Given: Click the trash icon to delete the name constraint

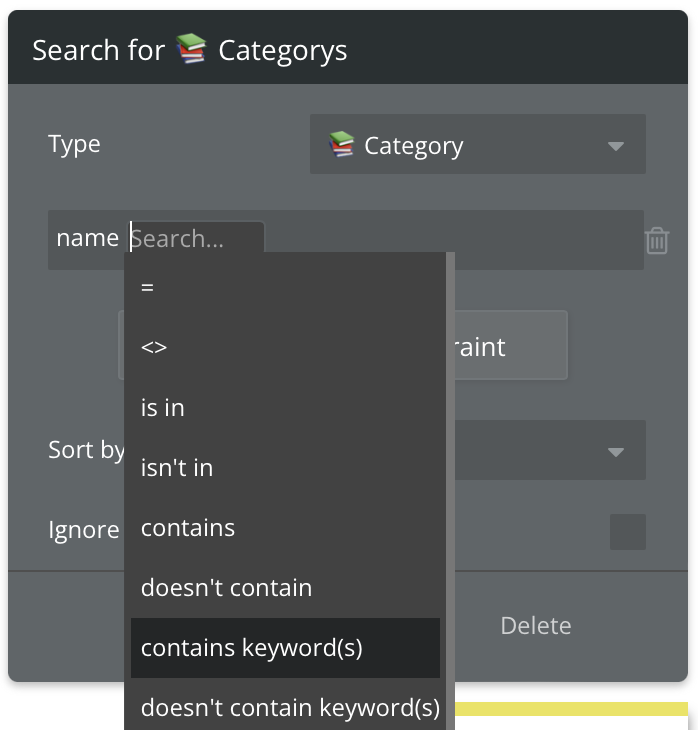Looking at the screenshot, I should 657,240.
